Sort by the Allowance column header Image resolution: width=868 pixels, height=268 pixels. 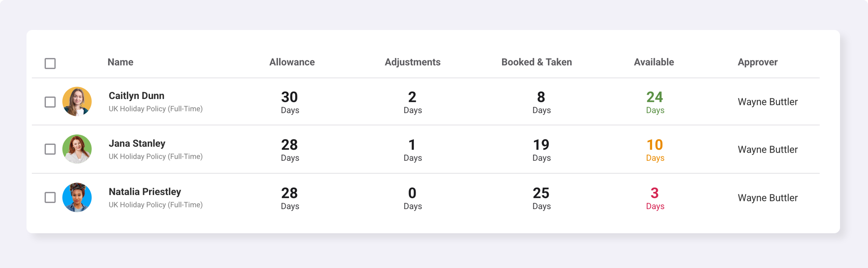[292, 62]
